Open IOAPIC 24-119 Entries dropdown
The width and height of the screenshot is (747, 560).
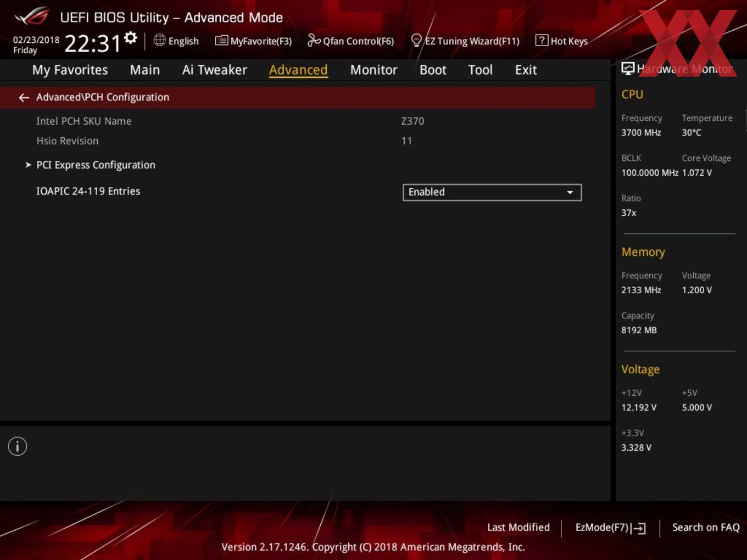492,192
